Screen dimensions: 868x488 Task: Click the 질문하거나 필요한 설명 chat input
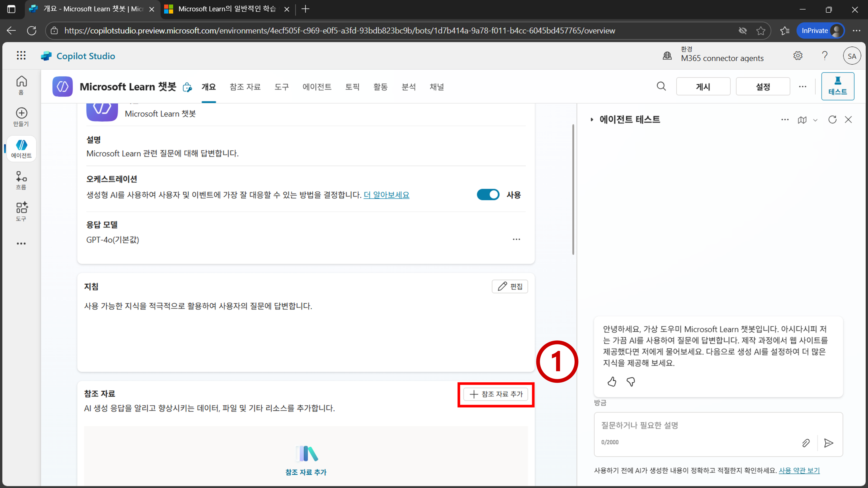(708, 425)
